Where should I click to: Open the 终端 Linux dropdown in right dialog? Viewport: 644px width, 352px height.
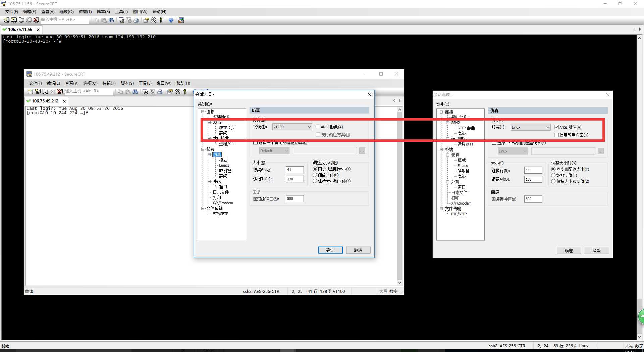tap(531, 127)
